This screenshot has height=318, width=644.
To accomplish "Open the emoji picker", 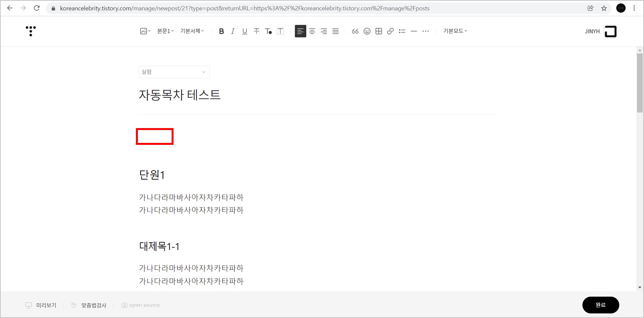I will [x=367, y=31].
